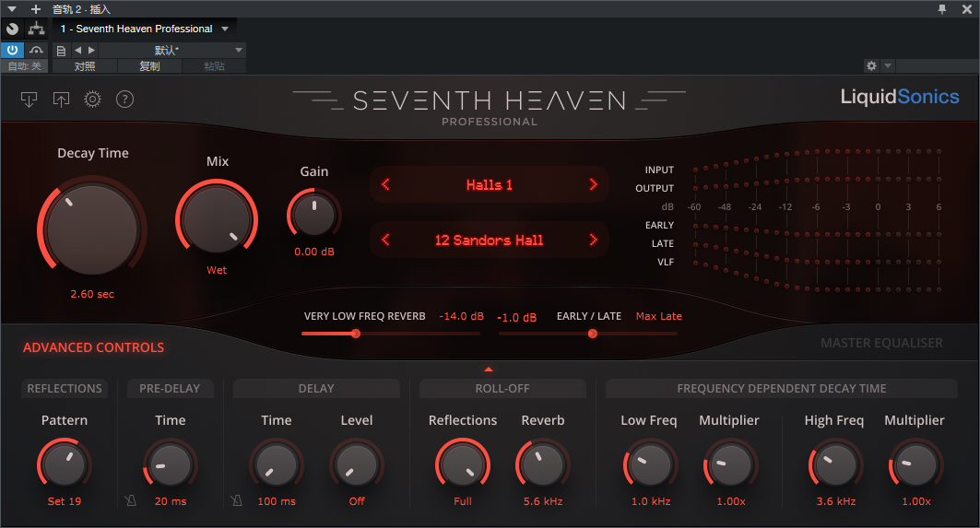Click the Low Freq Multiplier knob
Image resolution: width=980 pixels, height=528 pixels.
pyautogui.click(x=730, y=465)
